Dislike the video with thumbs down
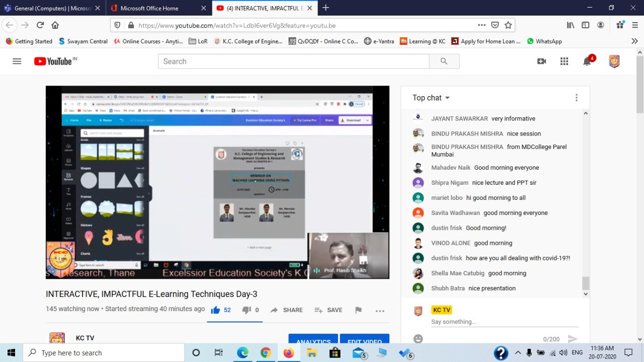 tap(246, 310)
